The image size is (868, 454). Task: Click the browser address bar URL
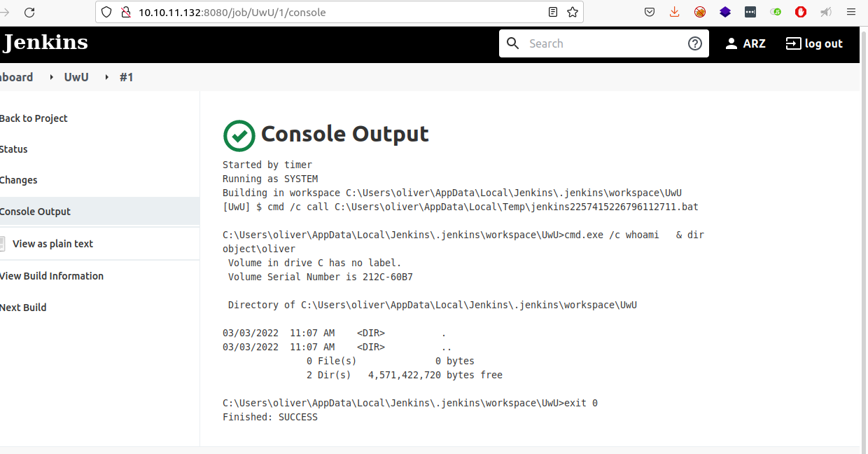232,12
